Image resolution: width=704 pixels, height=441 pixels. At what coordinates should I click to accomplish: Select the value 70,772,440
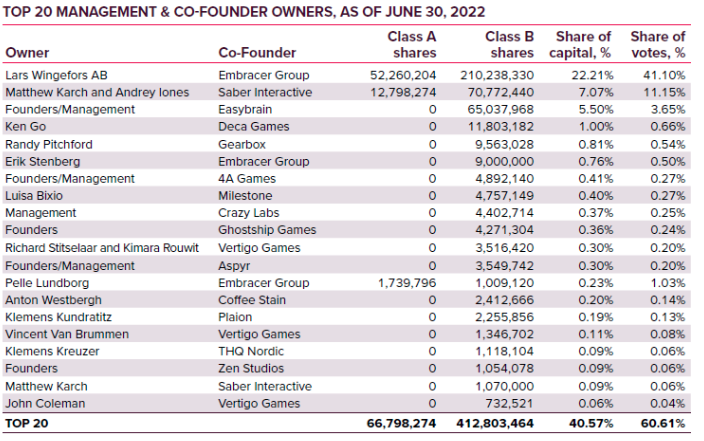(500, 93)
